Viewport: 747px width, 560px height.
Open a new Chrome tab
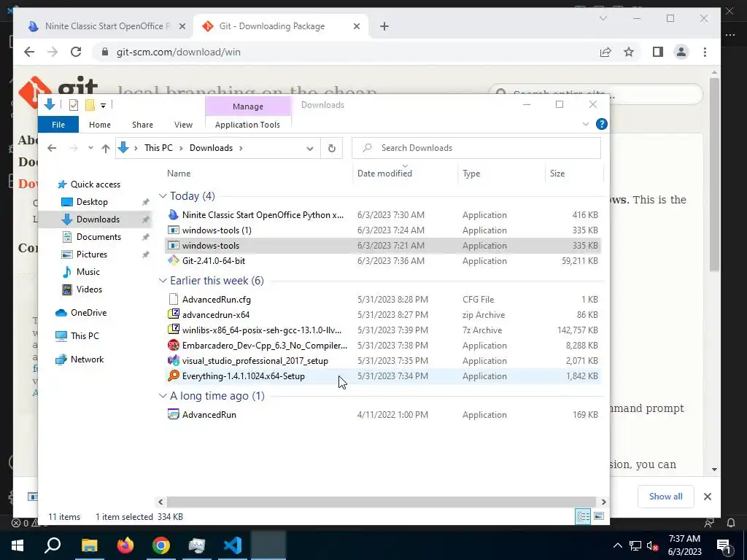(384, 26)
